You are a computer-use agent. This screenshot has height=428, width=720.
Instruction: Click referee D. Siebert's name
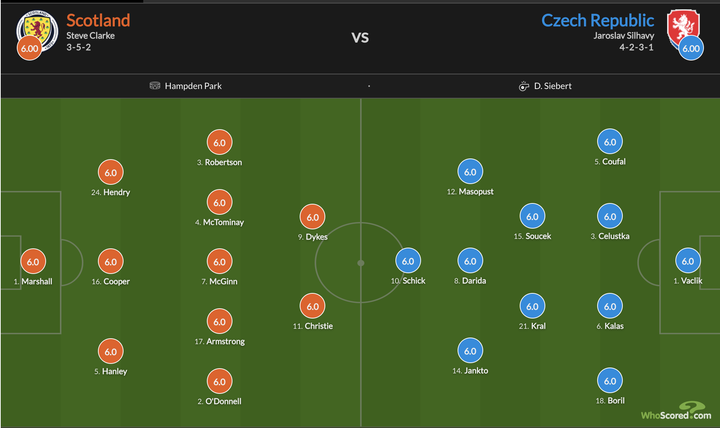point(551,86)
